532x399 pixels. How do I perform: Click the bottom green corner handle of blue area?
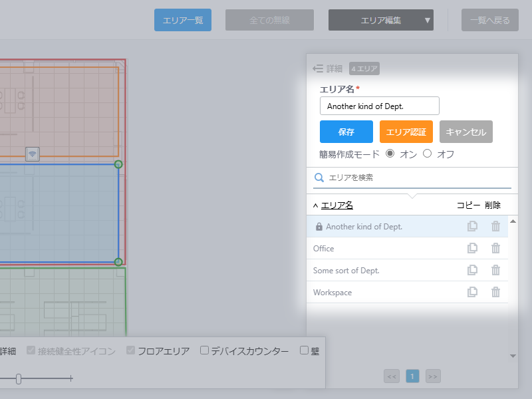(x=118, y=262)
